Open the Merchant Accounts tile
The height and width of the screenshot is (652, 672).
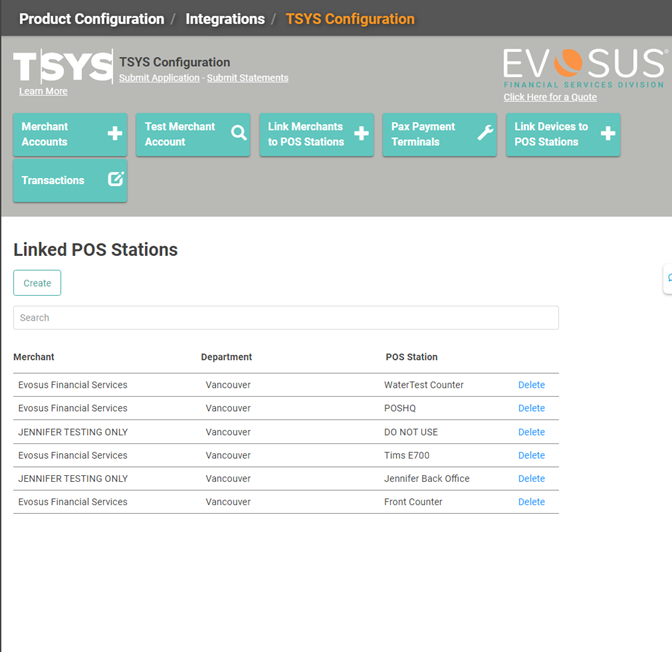click(70, 134)
